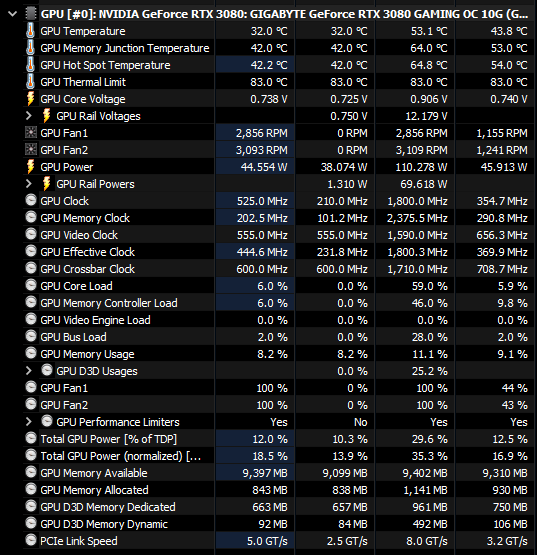537x555 pixels.
Task: Click the 1,800.0 MHz maximum GPU Clock value
Action: point(417,201)
